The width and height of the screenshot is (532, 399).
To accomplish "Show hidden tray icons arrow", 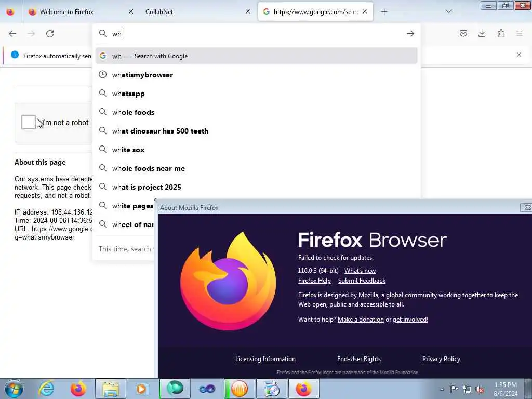I will coord(442,389).
